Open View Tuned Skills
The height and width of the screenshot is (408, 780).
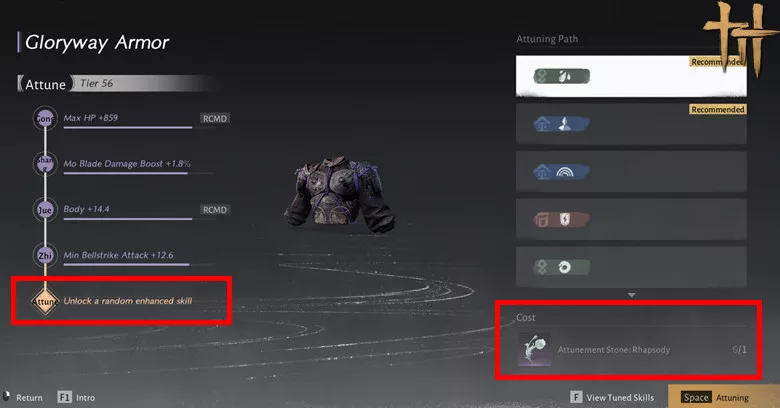[612, 398]
